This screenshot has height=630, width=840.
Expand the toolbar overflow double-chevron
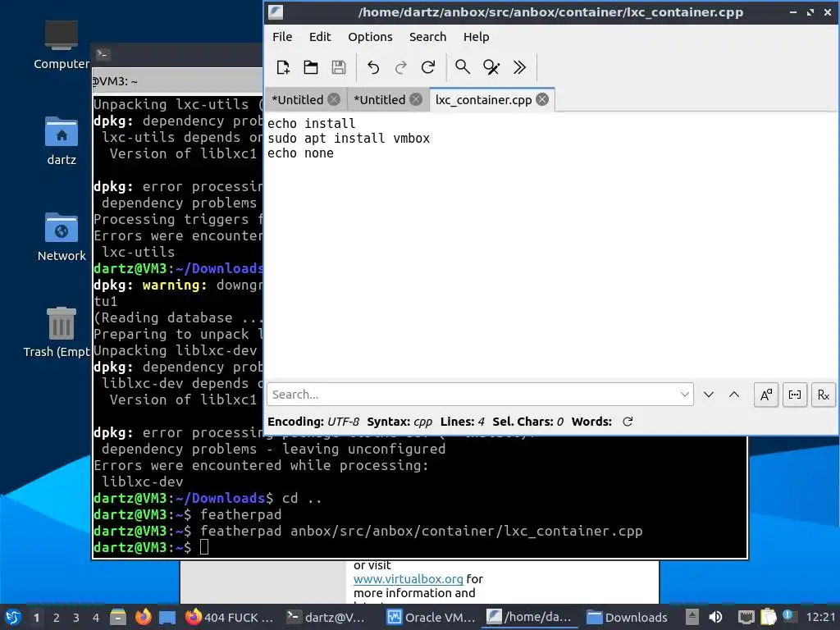coord(519,67)
